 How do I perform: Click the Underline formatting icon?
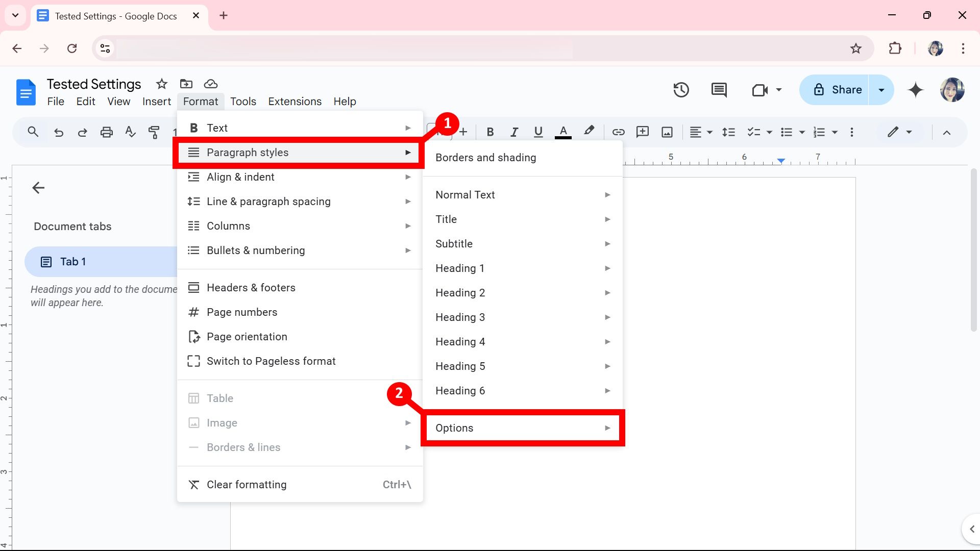tap(538, 131)
